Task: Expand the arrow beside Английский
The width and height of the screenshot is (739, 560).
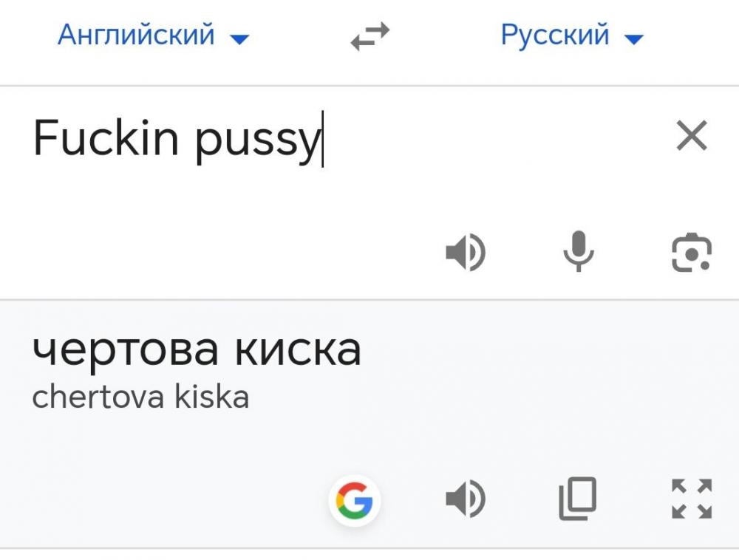Action: tap(240, 39)
